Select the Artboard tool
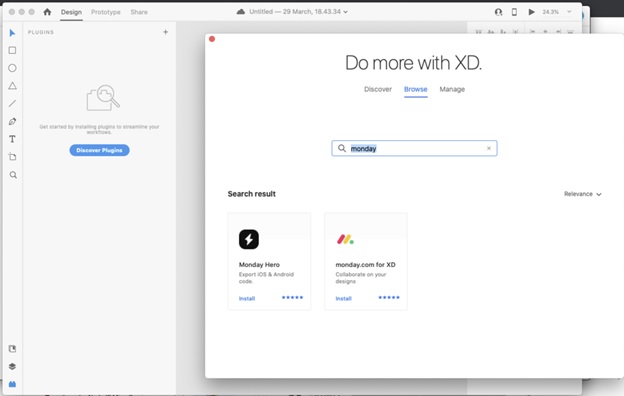Screen dimensions: 624x396 [x=12, y=157]
